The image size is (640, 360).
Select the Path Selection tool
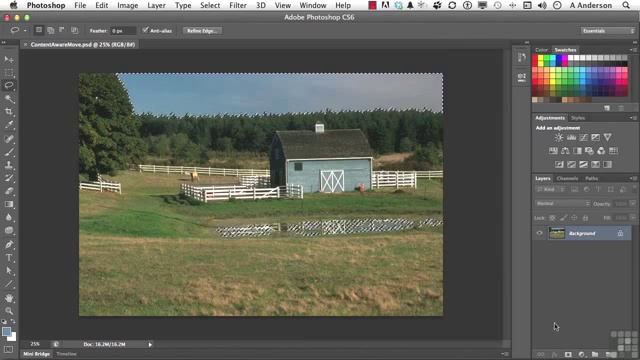(x=9, y=271)
